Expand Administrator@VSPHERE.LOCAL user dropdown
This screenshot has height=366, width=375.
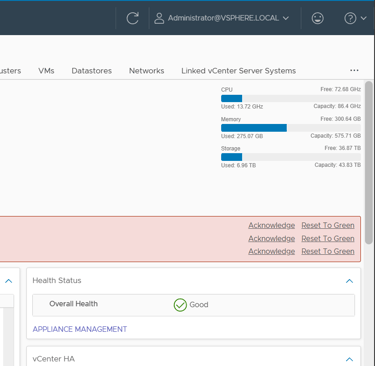(286, 18)
